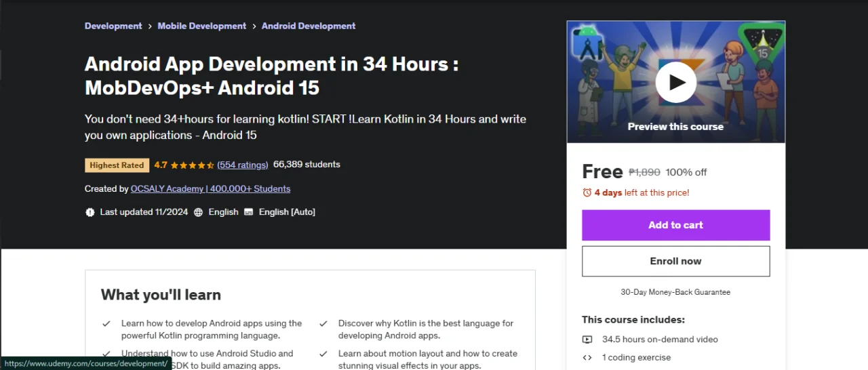The height and width of the screenshot is (370, 868).
Task: Click the struck-through original price ₱1,890
Action: click(x=644, y=172)
